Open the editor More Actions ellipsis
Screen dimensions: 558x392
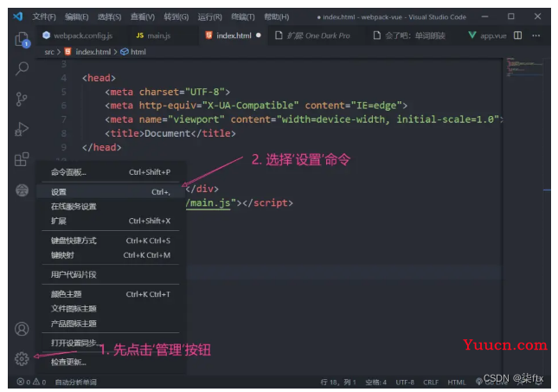coord(536,35)
